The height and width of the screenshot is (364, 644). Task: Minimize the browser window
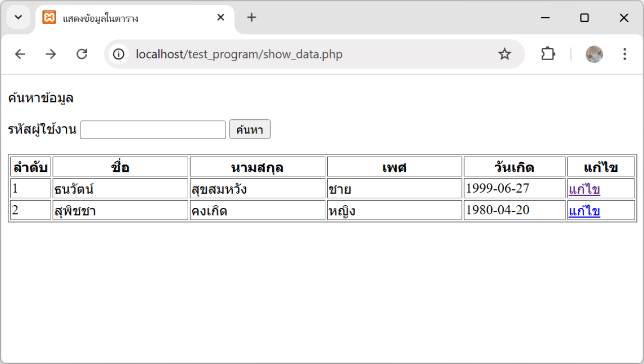point(545,18)
